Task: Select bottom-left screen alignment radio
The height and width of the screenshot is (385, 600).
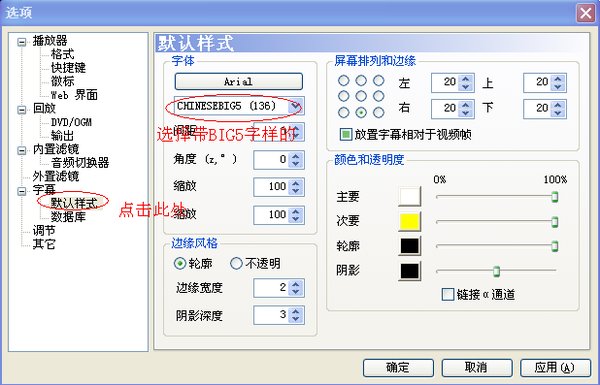Action: 343,113
